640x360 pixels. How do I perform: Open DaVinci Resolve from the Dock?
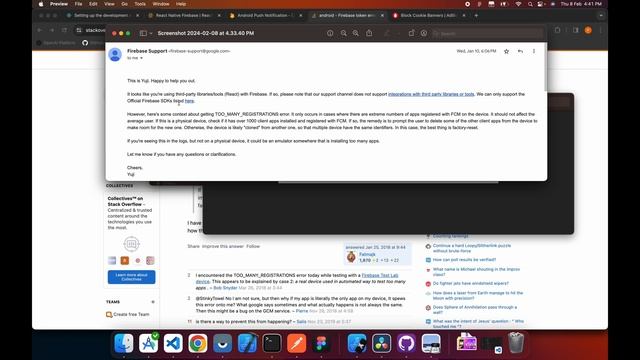click(382, 343)
